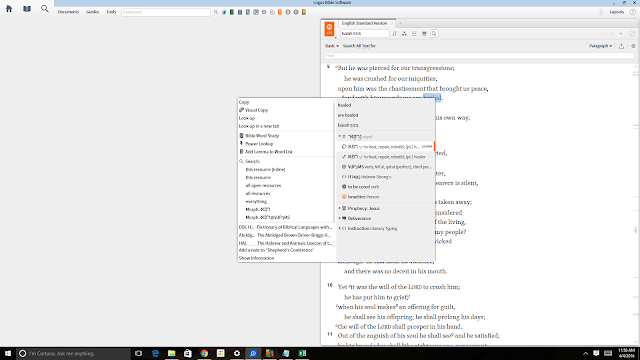Select Add Lemma to Word List
The image size is (640, 360).
tap(269, 152)
